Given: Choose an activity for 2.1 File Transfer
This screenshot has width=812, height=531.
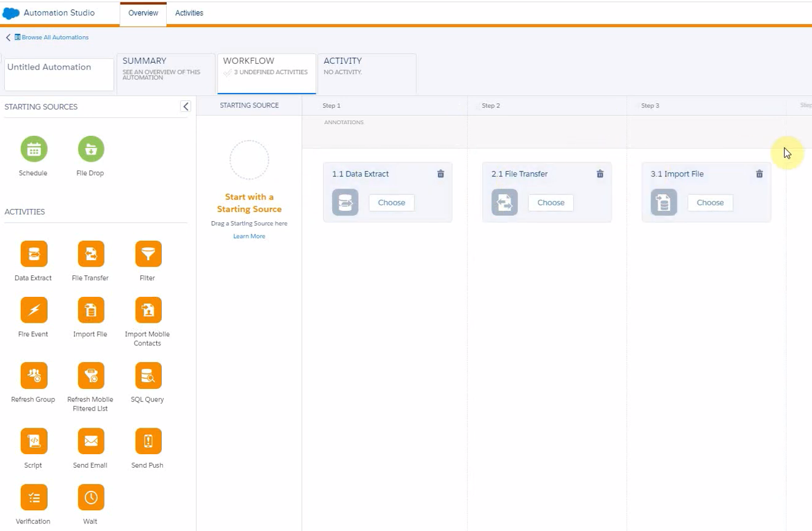Looking at the screenshot, I should pos(551,203).
